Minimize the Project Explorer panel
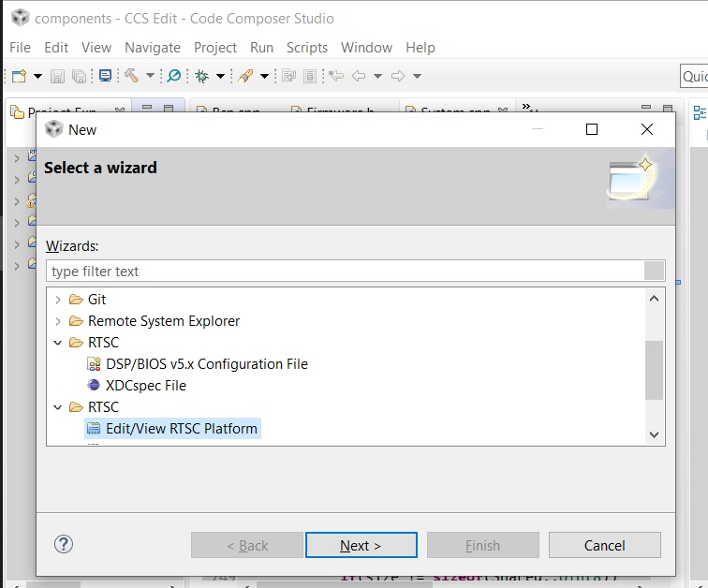Image resolution: width=708 pixels, height=588 pixels. click(147, 108)
